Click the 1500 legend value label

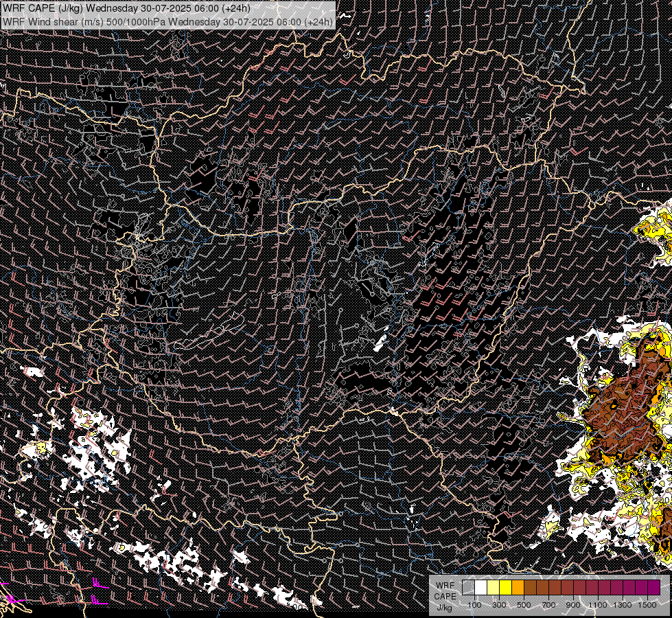647,605
